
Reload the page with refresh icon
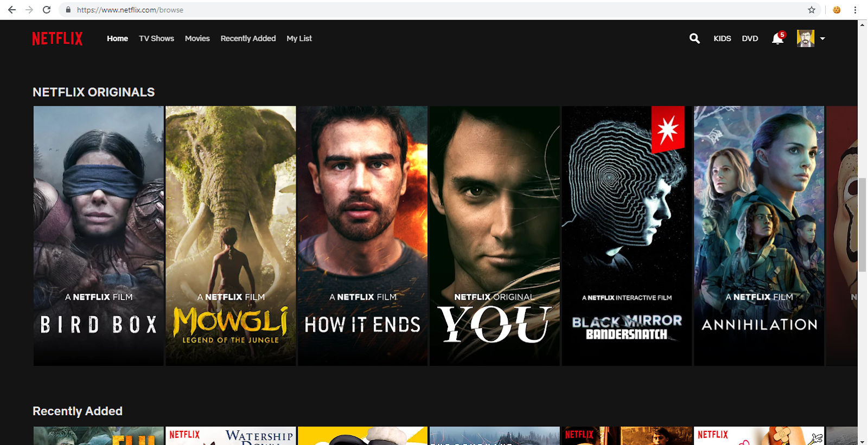pos(47,10)
